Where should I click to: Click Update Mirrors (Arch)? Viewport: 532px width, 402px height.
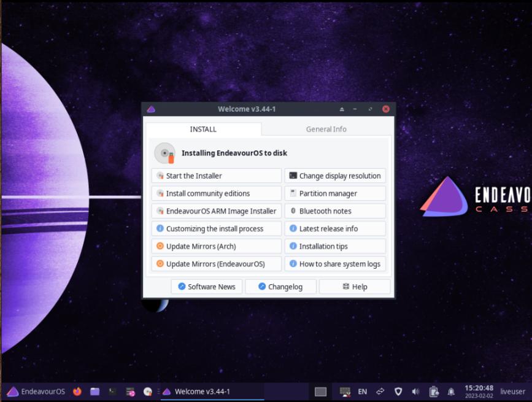tap(217, 246)
